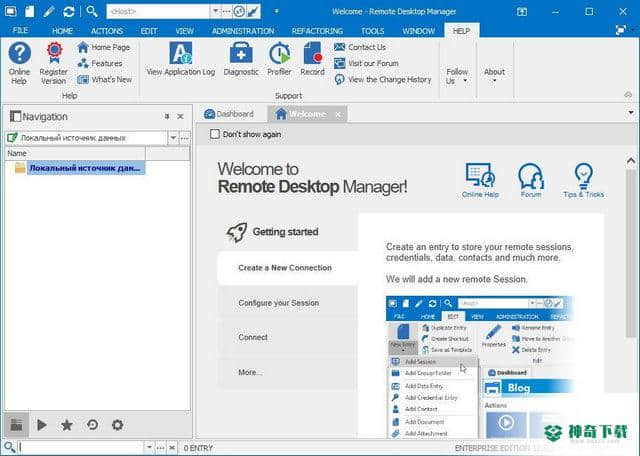
Task: Open the WINDOW ribbon tab
Action: [418, 31]
